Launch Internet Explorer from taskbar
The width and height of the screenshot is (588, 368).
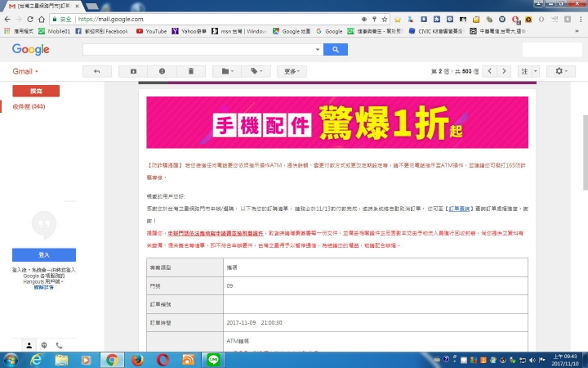pos(37,360)
